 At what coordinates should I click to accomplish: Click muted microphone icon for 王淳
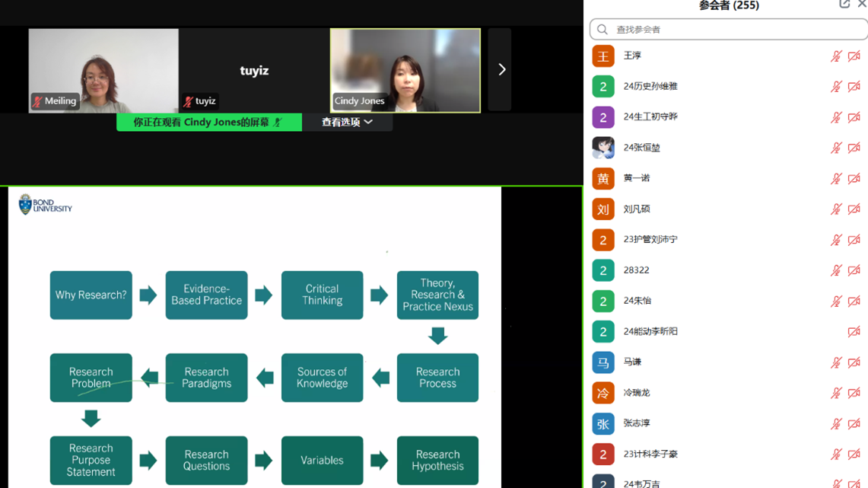pyautogui.click(x=836, y=56)
